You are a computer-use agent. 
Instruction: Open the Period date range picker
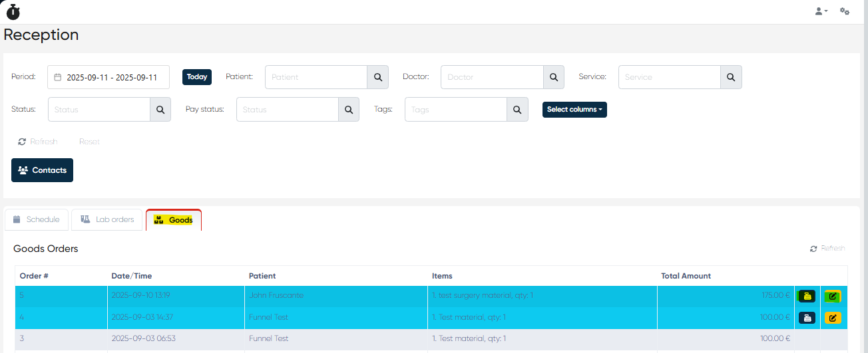[x=108, y=77]
